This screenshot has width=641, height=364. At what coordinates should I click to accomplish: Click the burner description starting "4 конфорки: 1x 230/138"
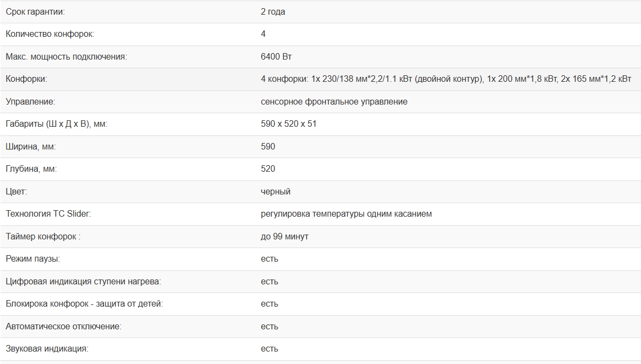pyautogui.click(x=445, y=79)
